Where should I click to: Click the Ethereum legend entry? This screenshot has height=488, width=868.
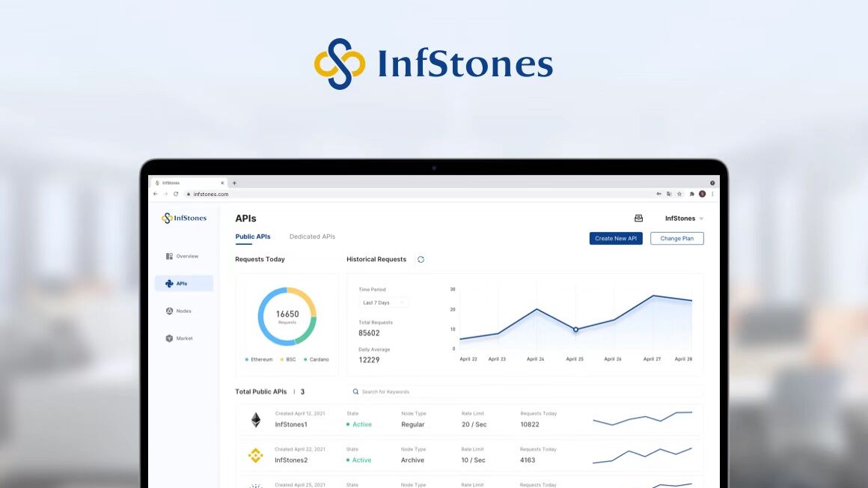259,359
